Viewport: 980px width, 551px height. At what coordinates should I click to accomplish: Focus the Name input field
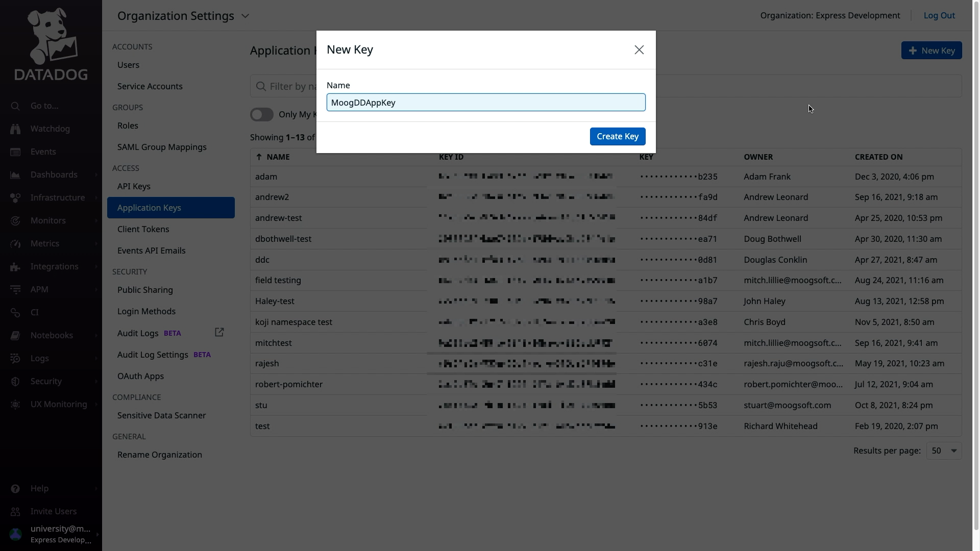486,103
